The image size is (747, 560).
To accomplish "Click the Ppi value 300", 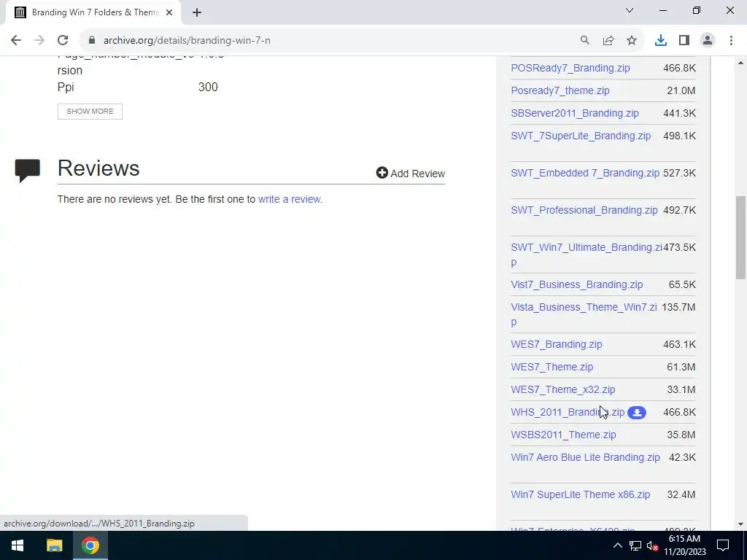I will click(208, 87).
